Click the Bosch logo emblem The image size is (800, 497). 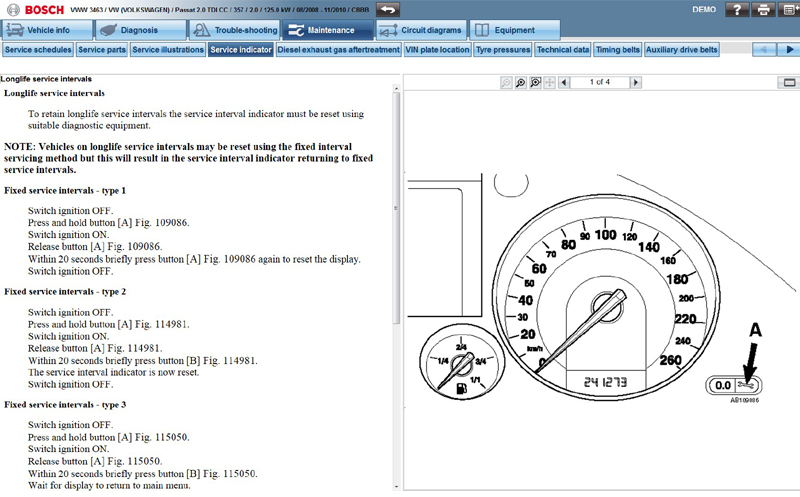point(13,10)
